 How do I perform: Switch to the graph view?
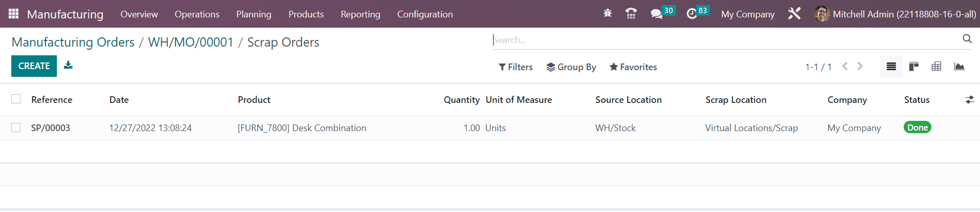coord(959,67)
